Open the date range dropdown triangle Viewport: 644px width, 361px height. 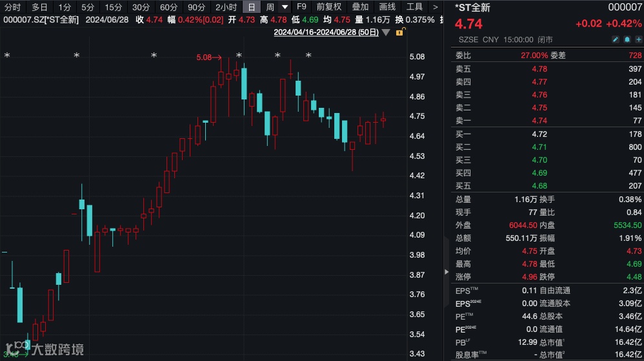click(x=386, y=32)
